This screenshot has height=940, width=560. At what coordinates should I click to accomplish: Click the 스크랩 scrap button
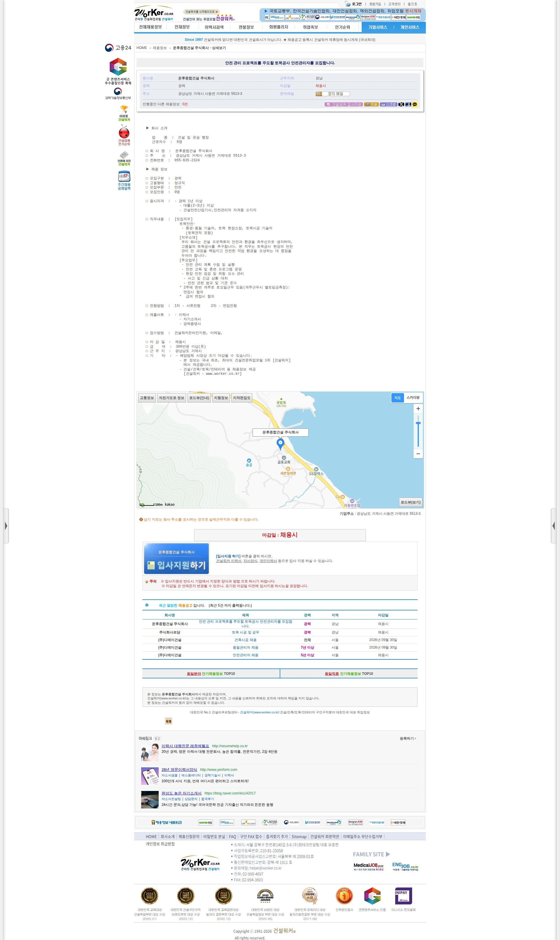[388, 104]
